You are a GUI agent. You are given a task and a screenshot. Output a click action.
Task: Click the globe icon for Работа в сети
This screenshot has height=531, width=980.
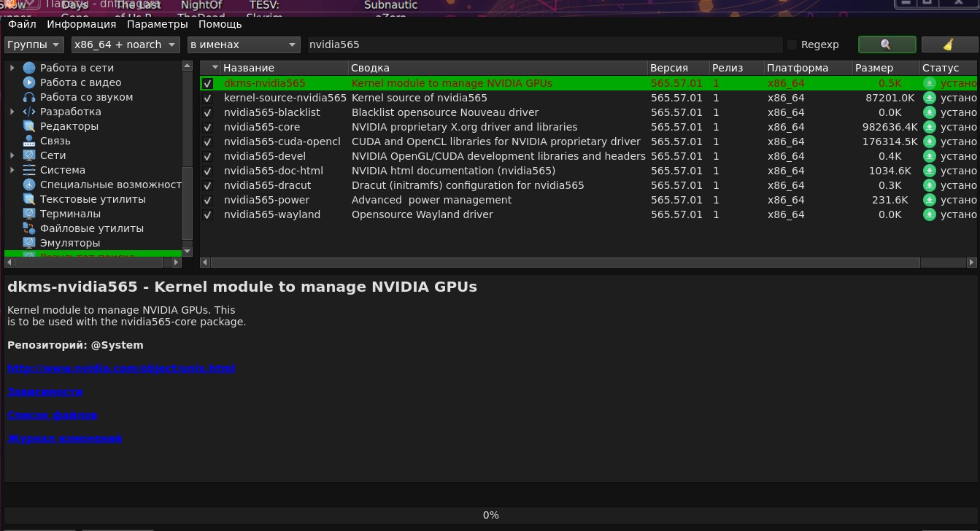click(29, 68)
